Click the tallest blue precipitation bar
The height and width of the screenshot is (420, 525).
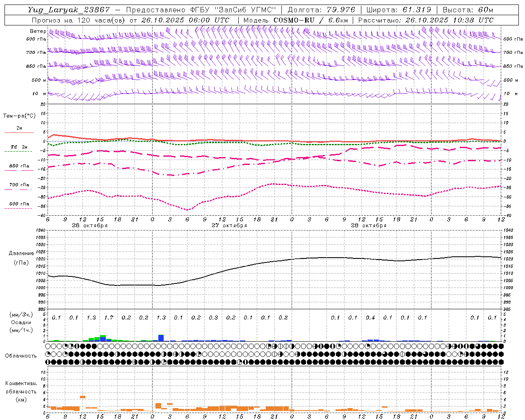click(161, 338)
